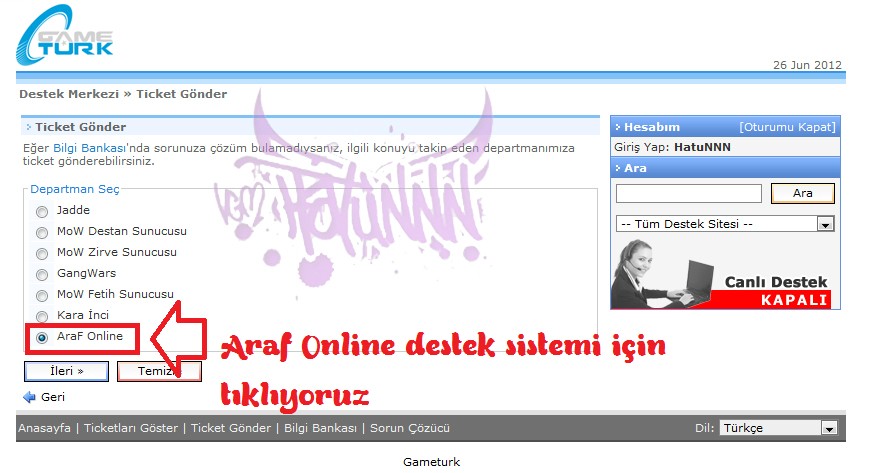Click the HatuNNN username text
This screenshot has width=873, height=473.
tap(702, 147)
